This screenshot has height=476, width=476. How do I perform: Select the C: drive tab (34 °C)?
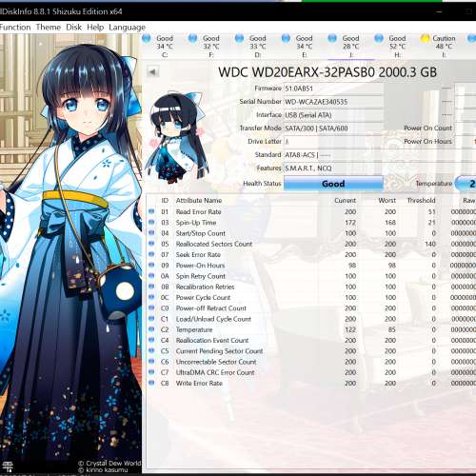coord(165,47)
